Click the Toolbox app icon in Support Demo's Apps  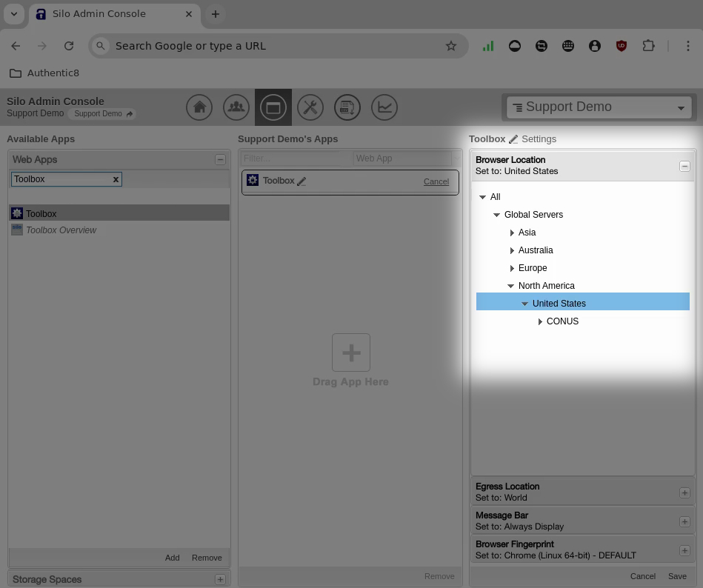tap(253, 180)
